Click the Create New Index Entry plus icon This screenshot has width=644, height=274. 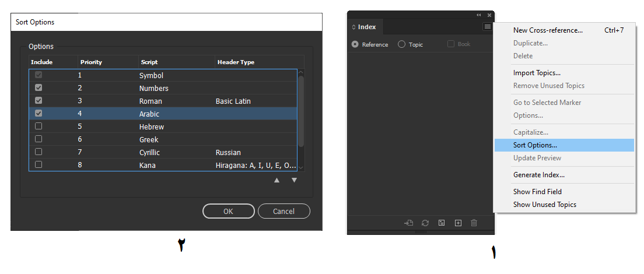tap(459, 223)
